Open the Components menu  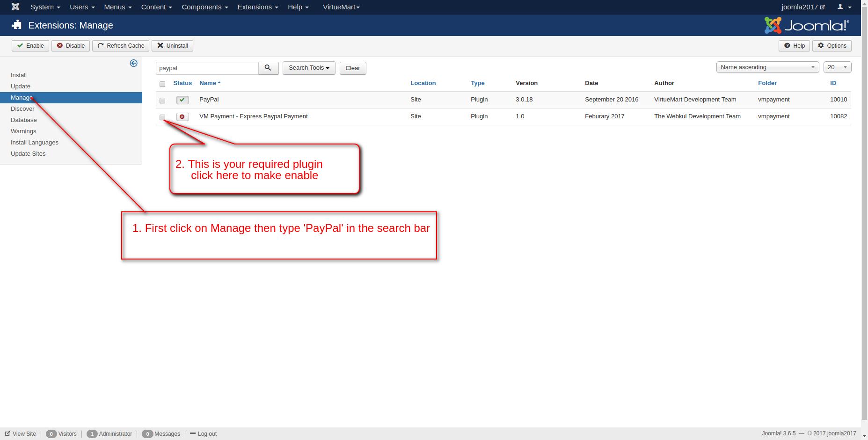pos(204,7)
